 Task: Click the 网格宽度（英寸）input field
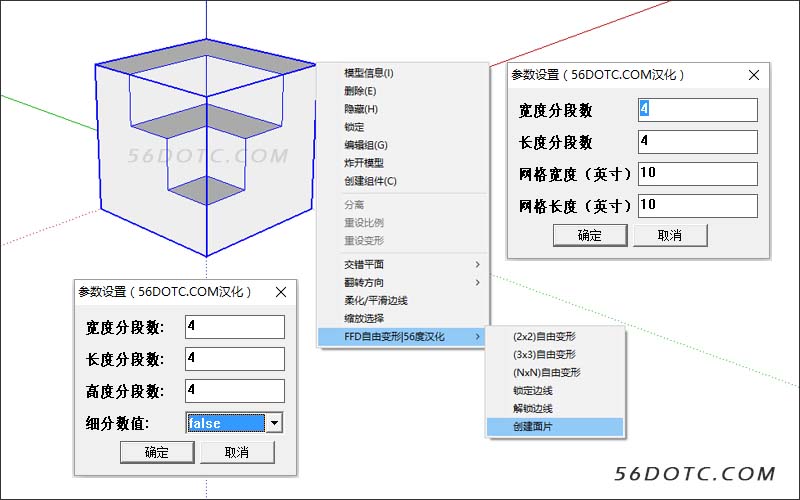(697, 173)
